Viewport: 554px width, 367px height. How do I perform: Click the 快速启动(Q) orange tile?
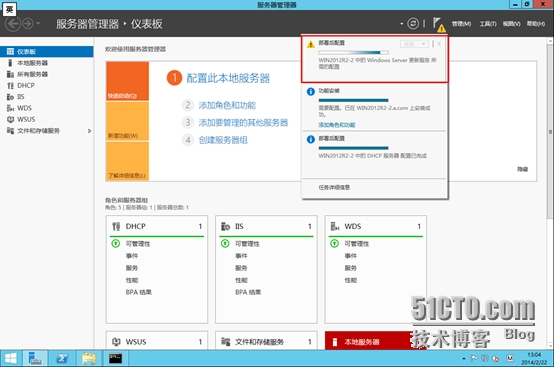click(x=127, y=81)
